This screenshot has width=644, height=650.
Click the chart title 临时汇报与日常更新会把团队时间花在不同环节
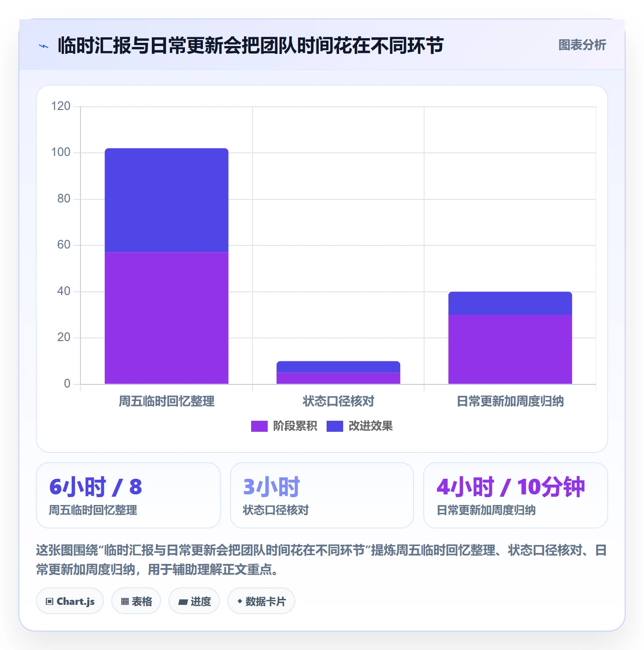click(251, 46)
